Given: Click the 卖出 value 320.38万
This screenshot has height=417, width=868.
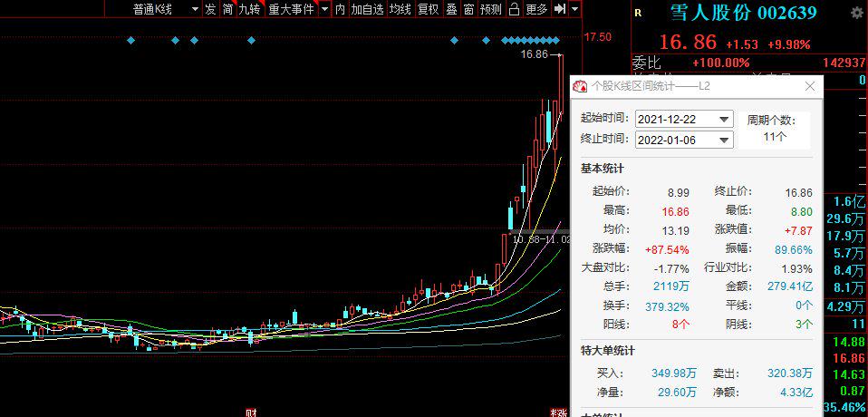Looking at the screenshot, I should click(x=790, y=373).
